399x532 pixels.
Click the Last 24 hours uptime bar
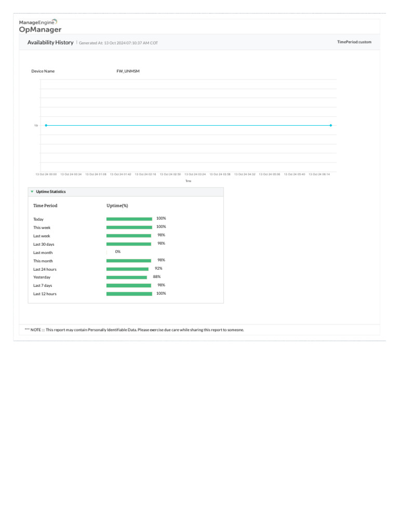click(128, 269)
